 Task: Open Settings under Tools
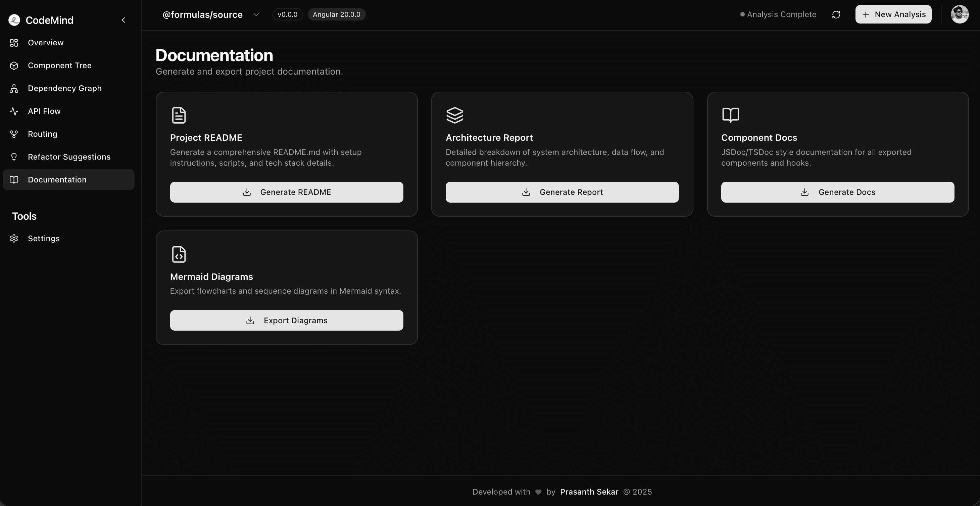pyautogui.click(x=43, y=238)
